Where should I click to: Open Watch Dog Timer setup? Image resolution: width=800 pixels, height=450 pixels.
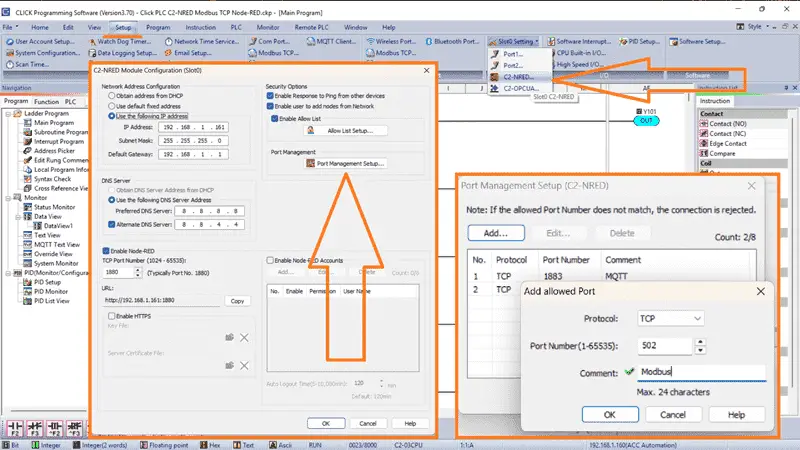click(x=119, y=41)
